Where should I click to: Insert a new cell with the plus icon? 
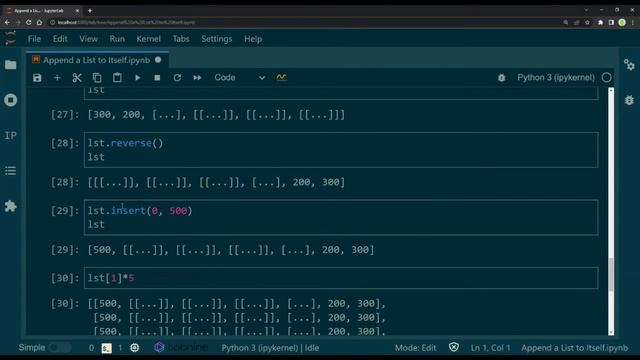[x=57, y=78]
